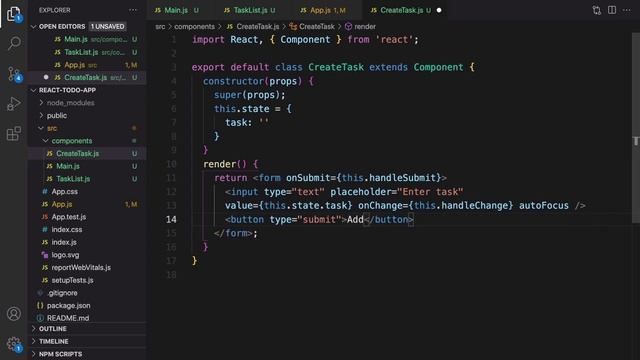
Task: Expand the node_modules folder
Action: pos(70,103)
